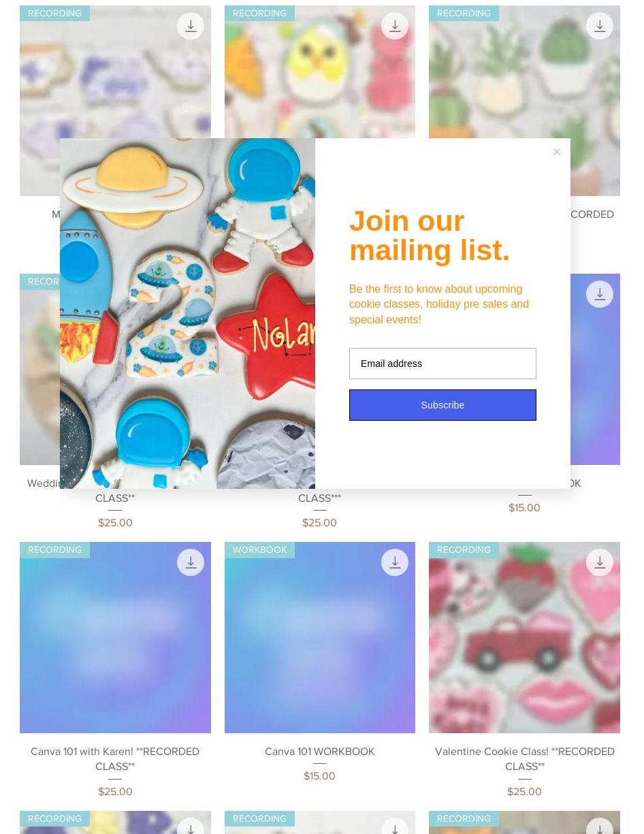Click download icon on Canva 101 WORKBOOK image
Screen dimensions: 644x834
tap(395, 562)
